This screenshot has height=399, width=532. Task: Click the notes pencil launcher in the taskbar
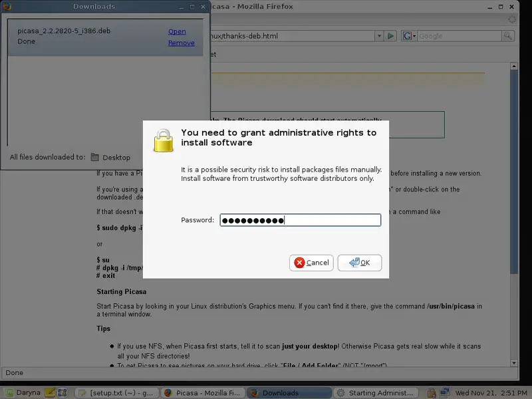[x=50, y=392]
